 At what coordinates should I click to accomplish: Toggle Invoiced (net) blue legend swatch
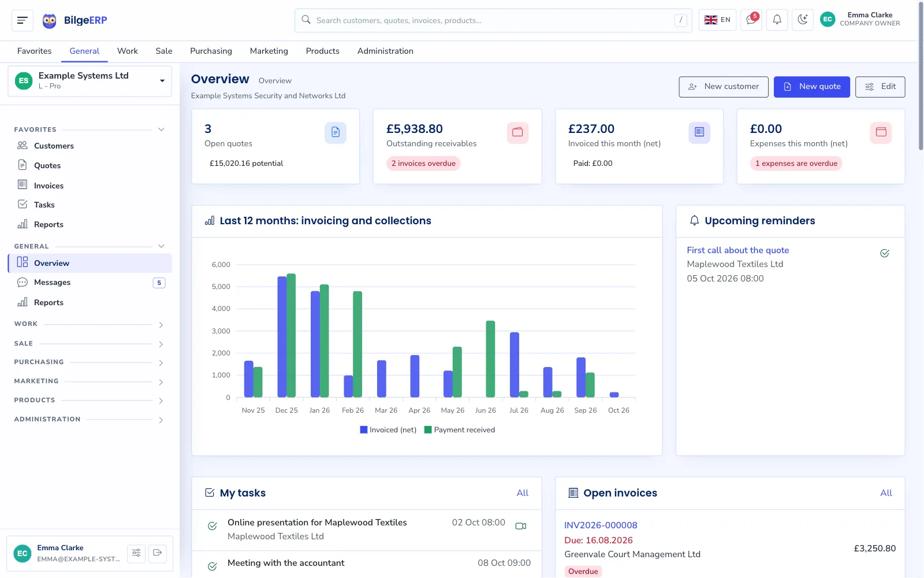(364, 430)
